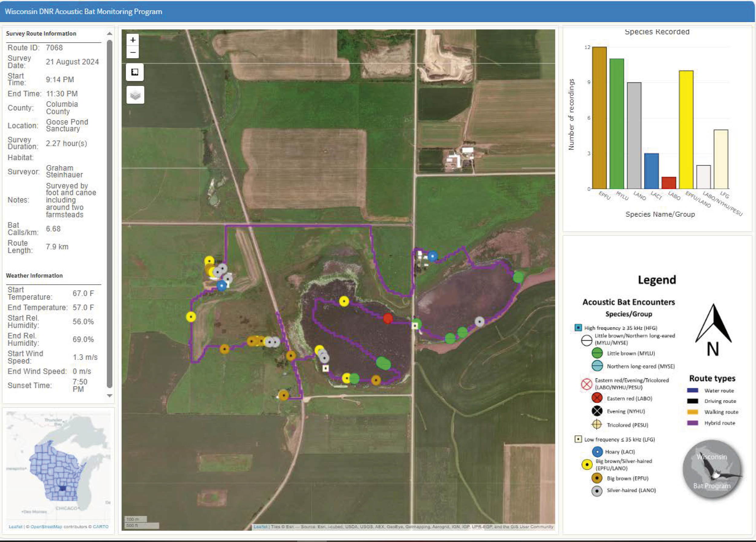Open the OpenStreetMap link

[46, 527]
